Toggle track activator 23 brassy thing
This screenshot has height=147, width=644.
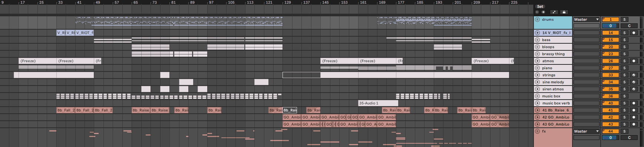(611, 54)
